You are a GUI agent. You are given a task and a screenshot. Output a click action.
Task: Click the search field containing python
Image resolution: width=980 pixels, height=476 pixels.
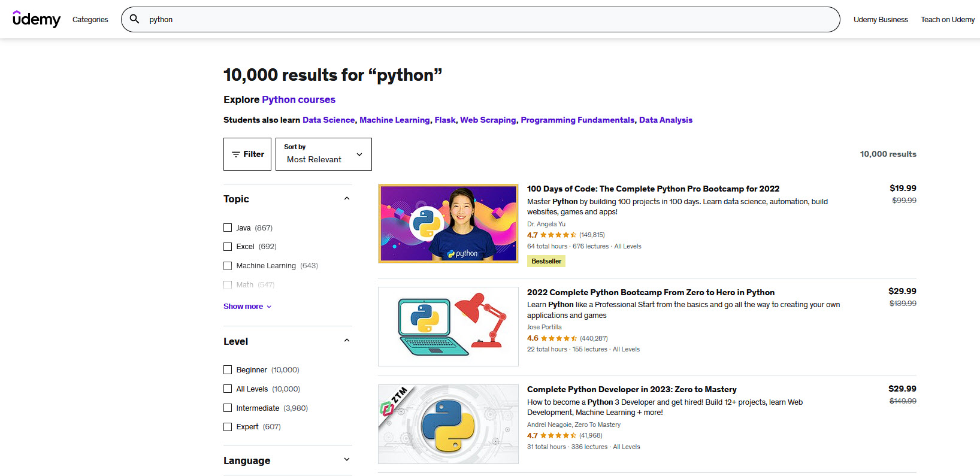[480, 20]
